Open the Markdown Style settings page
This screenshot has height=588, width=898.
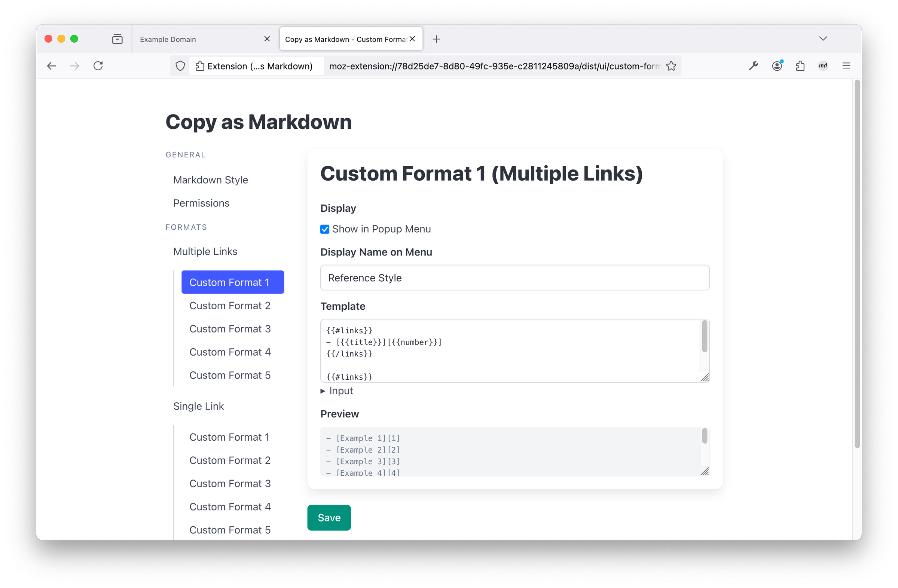pos(211,180)
